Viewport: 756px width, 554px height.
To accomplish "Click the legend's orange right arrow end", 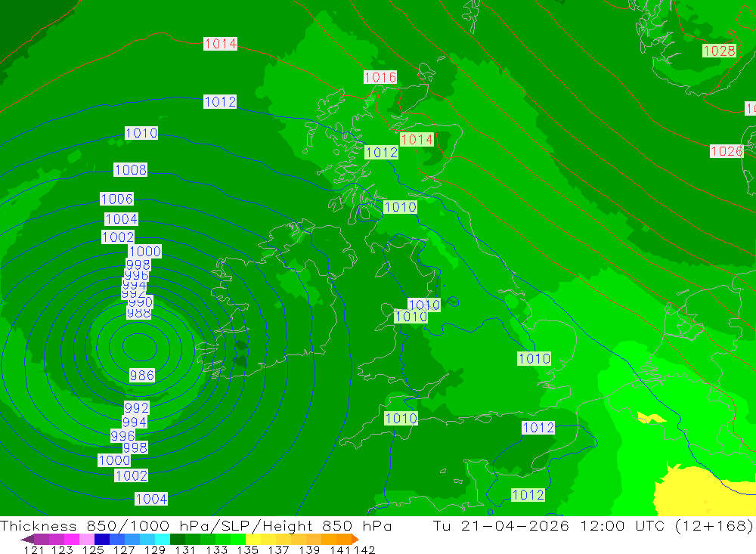I will pos(355,539).
